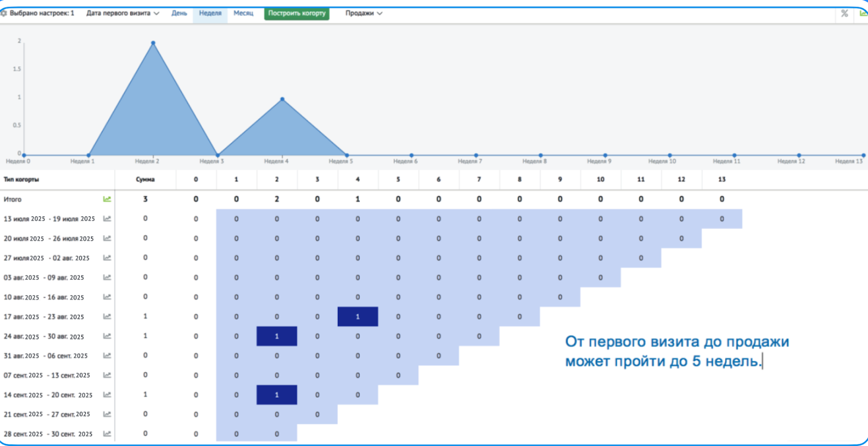Viewport: 868px width, 446px height.
Task: Expand the Продажи dropdown
Action: click(363, 13)
